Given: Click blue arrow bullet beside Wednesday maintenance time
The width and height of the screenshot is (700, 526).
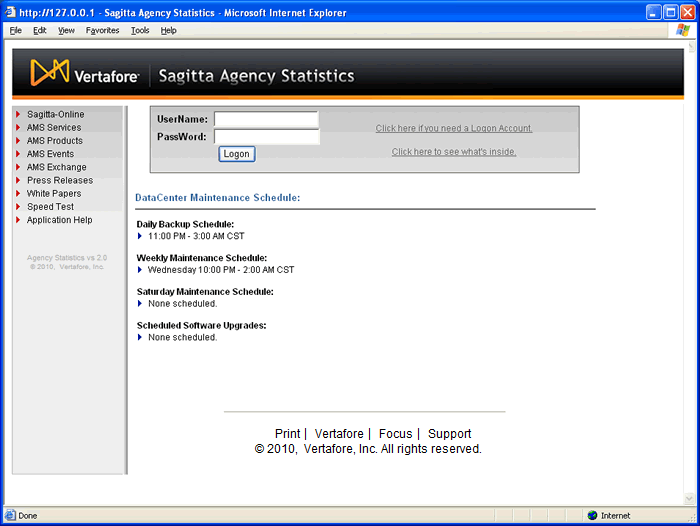Looking at the screenshot, I should pos(140,270).
